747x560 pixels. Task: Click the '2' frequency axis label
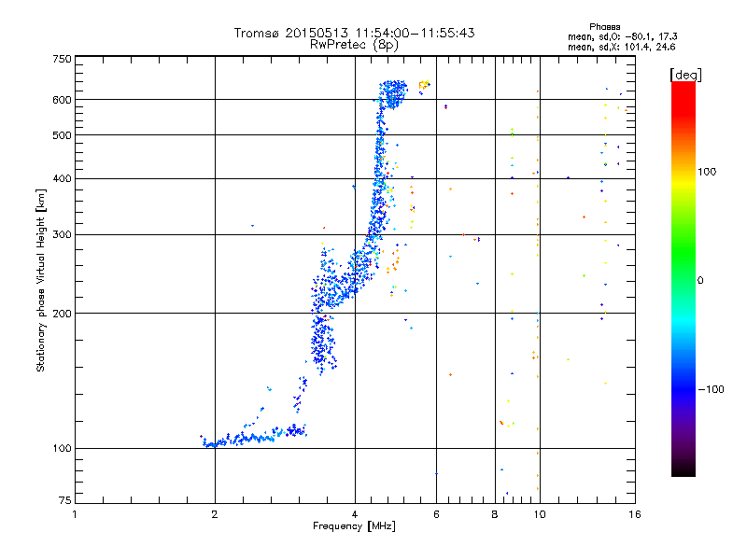click(215, 514)
